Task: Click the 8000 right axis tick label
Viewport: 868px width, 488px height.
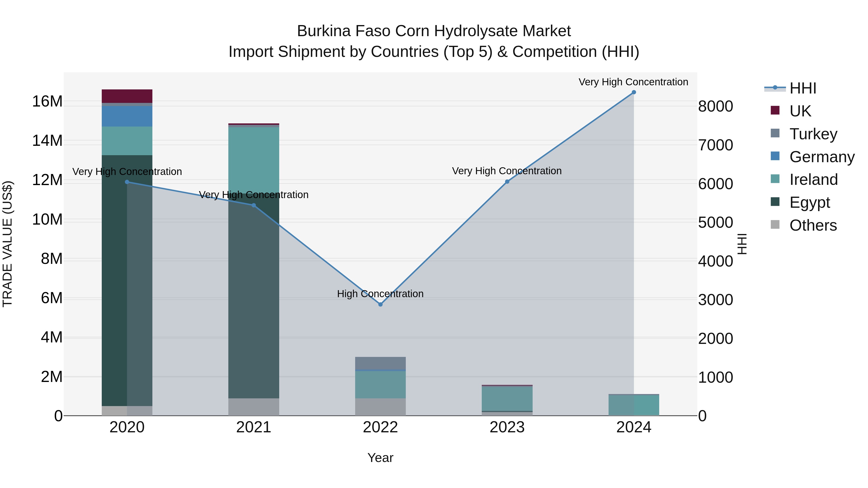Action: [715, 106]
